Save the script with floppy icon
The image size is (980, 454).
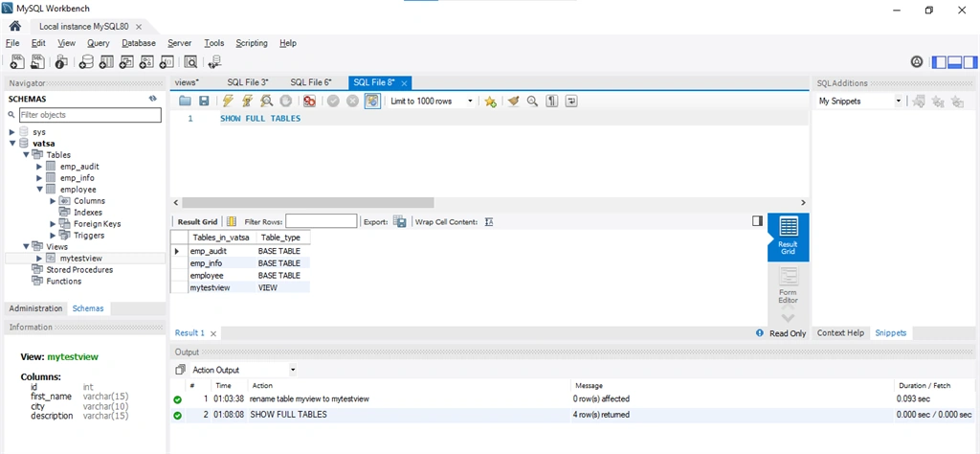click(x=204, y=101)
